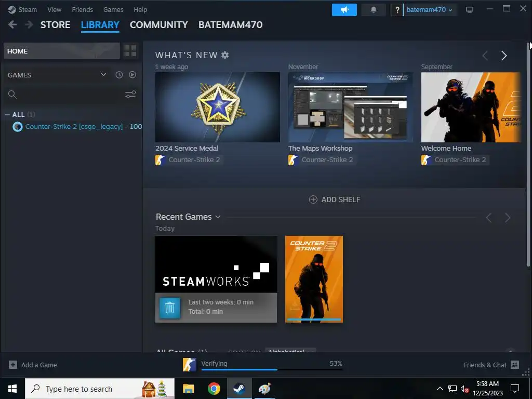The width and height of the screenshot is (532, 399).
Task: Open the Friends menu
Action: pos(83,9)
